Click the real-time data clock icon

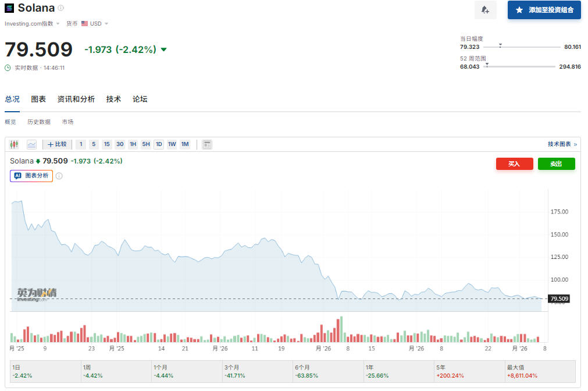pyautogui.click(x=8, y=67)
